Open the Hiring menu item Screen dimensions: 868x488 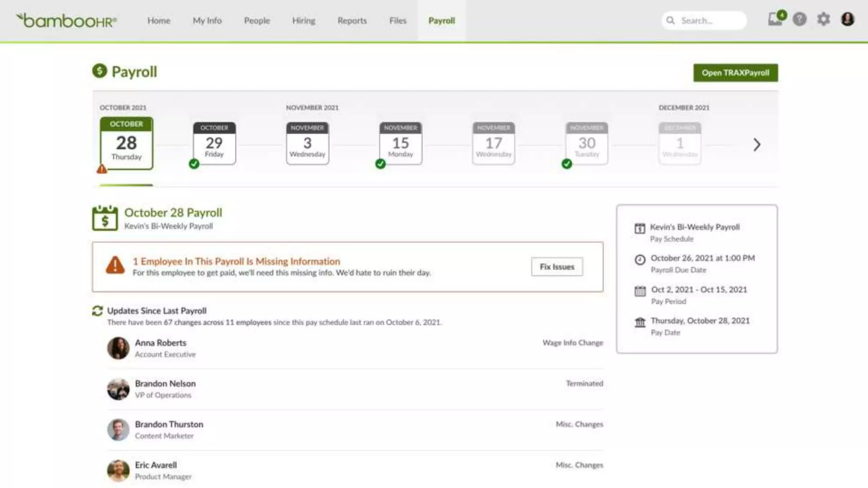(303, 21)
